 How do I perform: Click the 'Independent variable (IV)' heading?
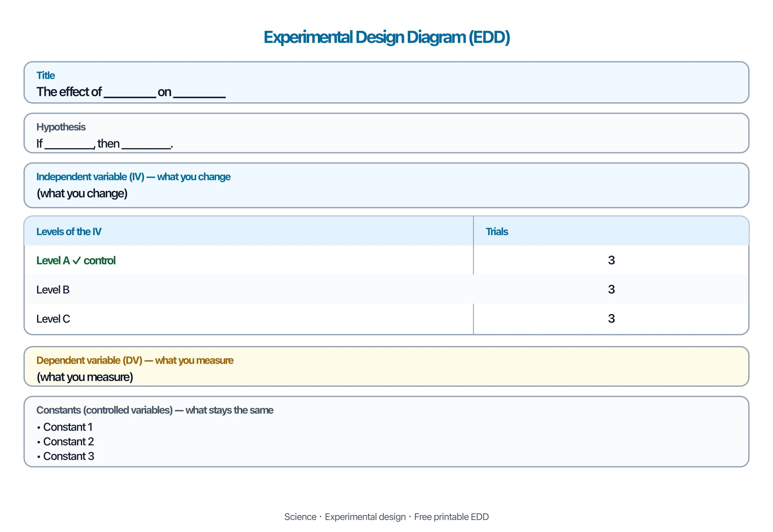click(x=133, y=177)
